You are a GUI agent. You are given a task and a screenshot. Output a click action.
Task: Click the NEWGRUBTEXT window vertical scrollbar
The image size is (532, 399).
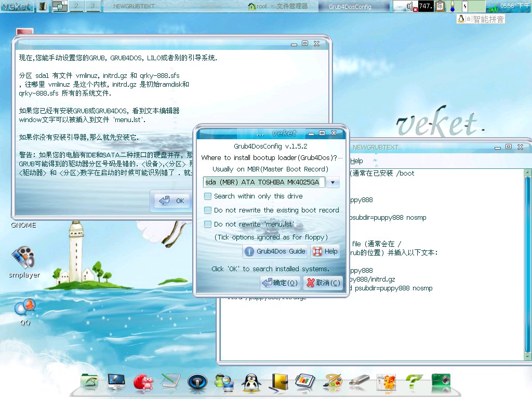528,264
